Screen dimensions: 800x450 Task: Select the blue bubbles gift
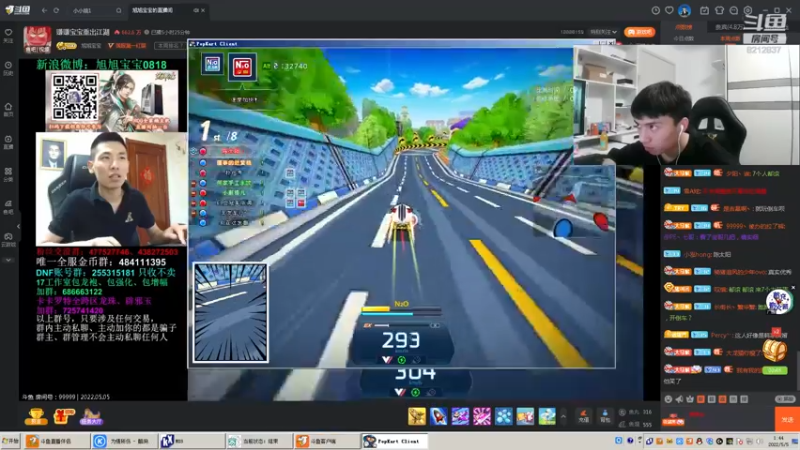click(x=504, y=416)
